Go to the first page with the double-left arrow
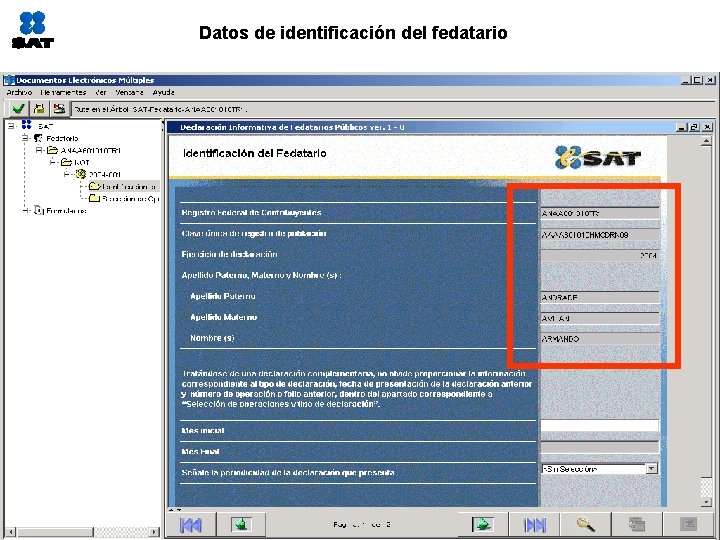The image size is (720, 540). pyautogui.click(x=190, y=524)
